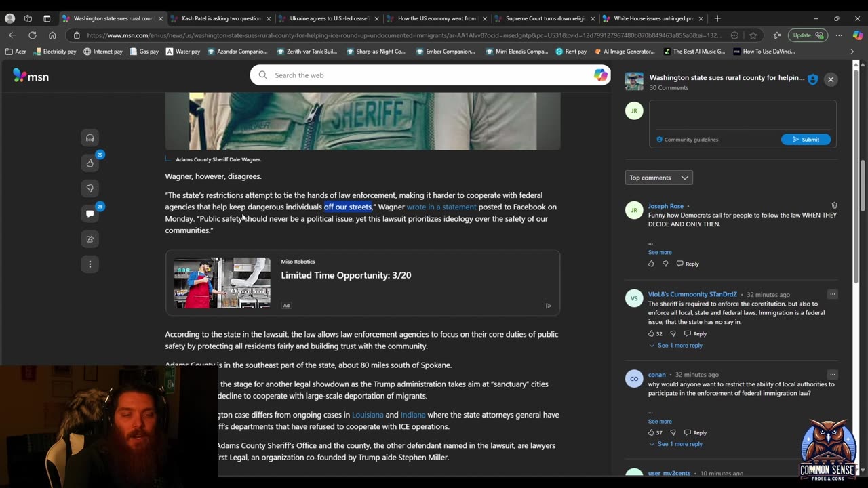Open the listen-to-article headphones icon
The image size is (868, 488).
pos(90,138)
